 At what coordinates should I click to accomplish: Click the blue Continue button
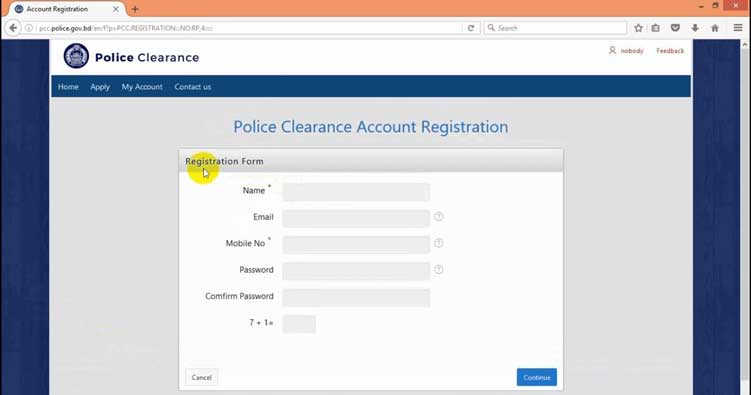536,377
